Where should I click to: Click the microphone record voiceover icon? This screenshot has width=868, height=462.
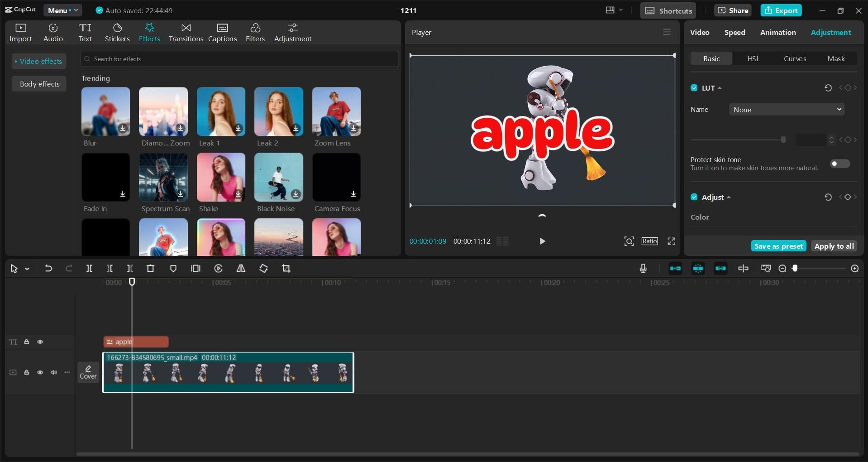tap(643, 269)
